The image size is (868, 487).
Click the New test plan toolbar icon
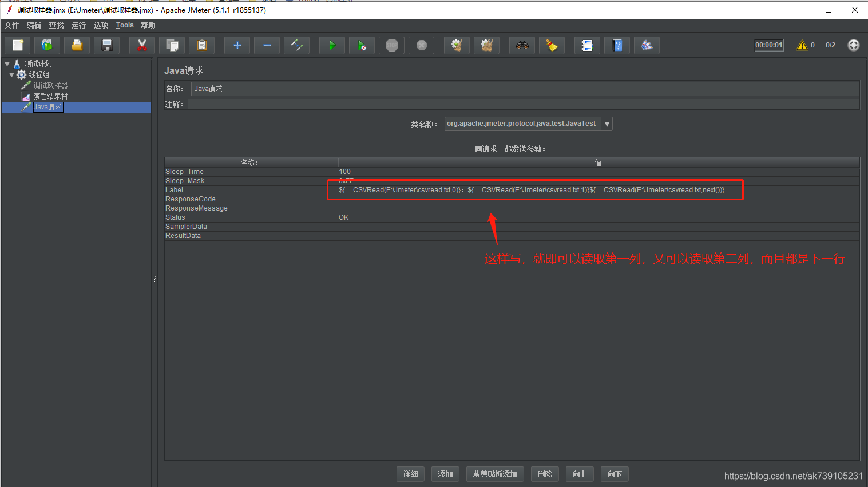tap(18, 45)
